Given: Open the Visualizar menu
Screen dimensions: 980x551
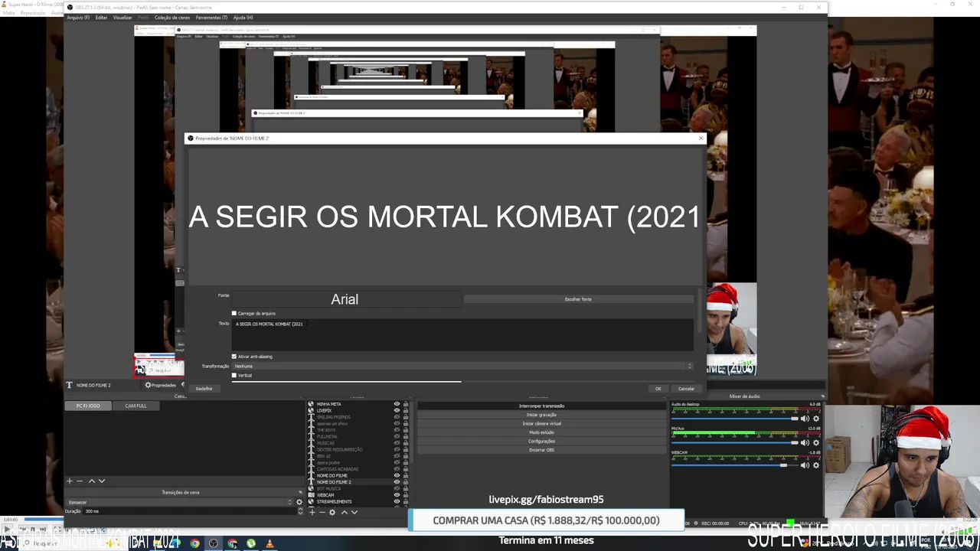Looking at the screenshot, I should tap(122, 18).
